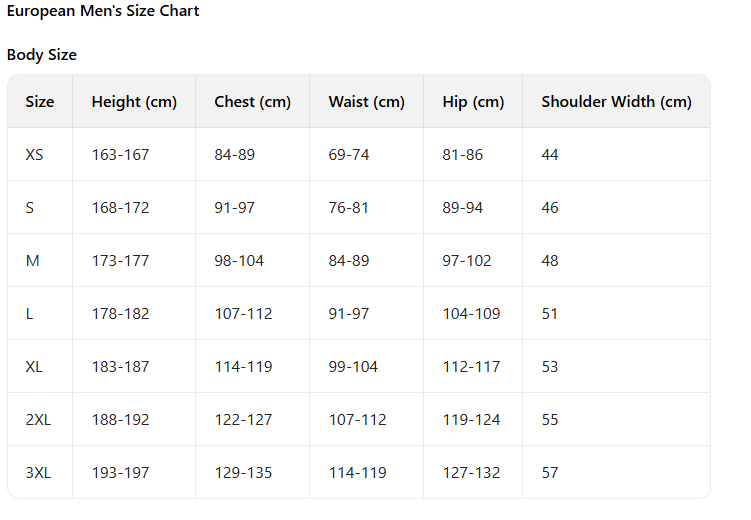Image resolution: width=751 pixels, height=520 pixels.
Task: Select chest value 129-135
Action: [243, 473]
